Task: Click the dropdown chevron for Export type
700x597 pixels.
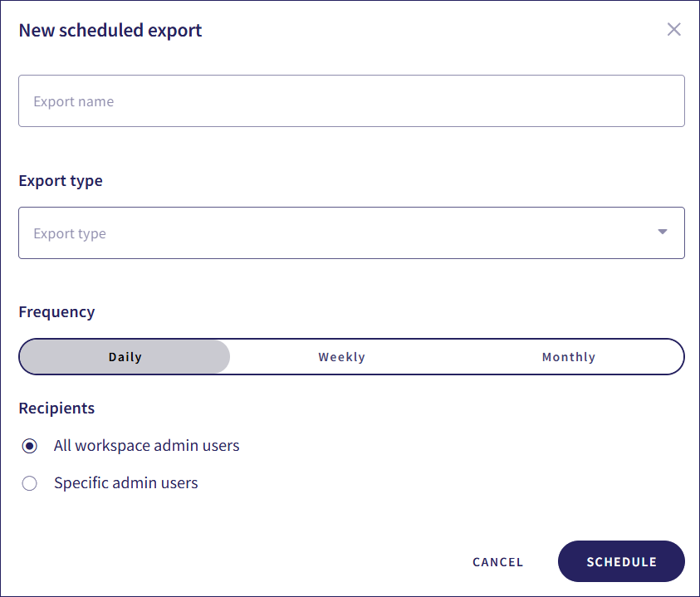Action: pos(662,232)
